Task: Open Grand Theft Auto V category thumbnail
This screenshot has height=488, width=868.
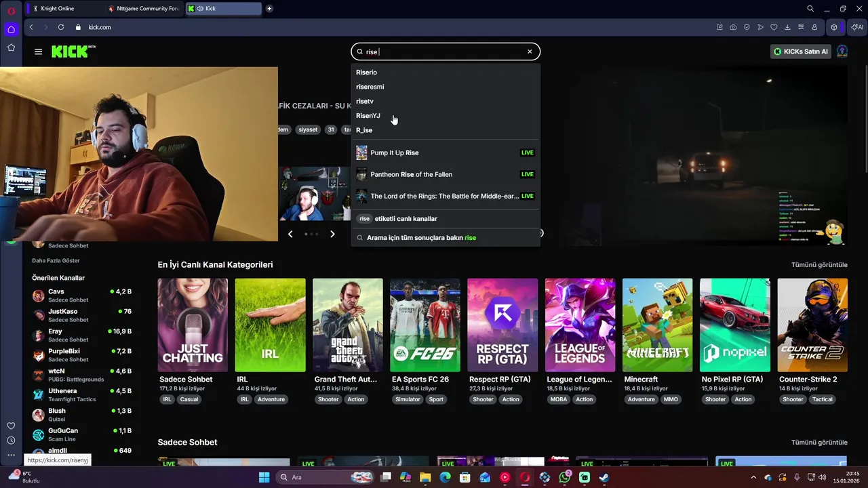Action: 348,325
